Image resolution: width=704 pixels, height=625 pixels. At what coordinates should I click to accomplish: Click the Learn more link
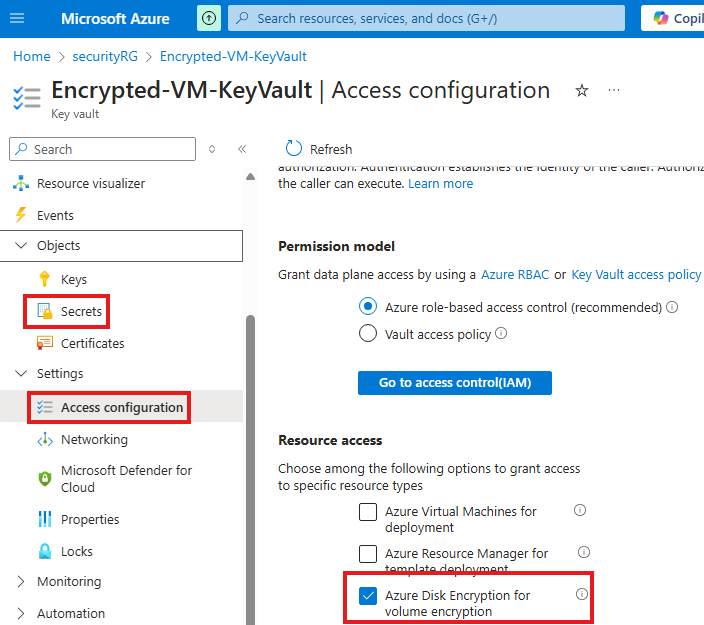[x=440, y=184]
